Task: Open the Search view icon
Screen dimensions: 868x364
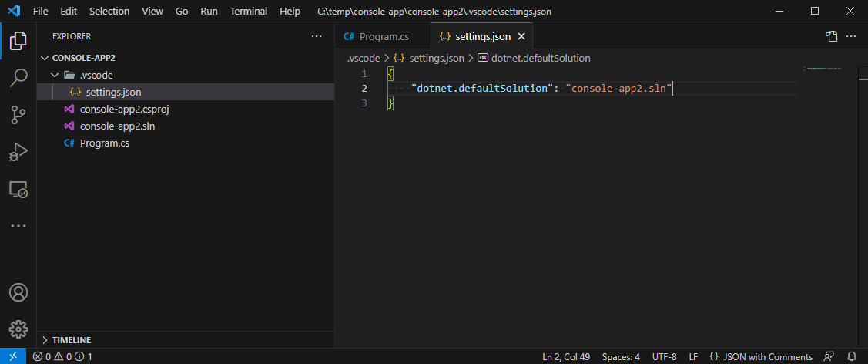Action: [x=18, y=78]
